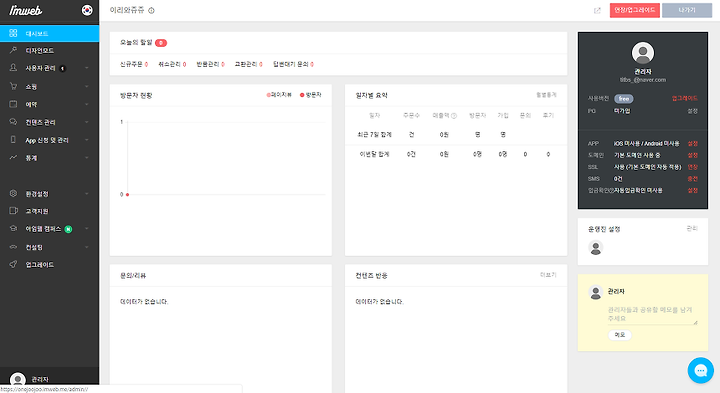Click the 통계 line chart icon

[x=13, y=157]
